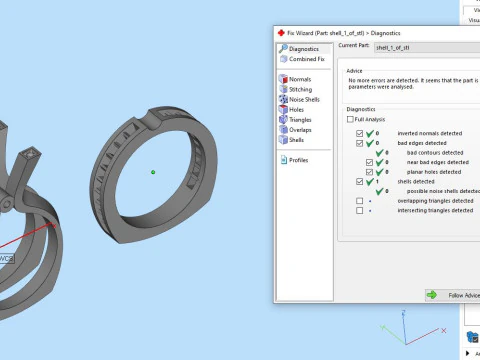Screen dimensions: 480x360
Task: Enable intersecting triangles detected checkbox
Action: click(x=359, y=211)
